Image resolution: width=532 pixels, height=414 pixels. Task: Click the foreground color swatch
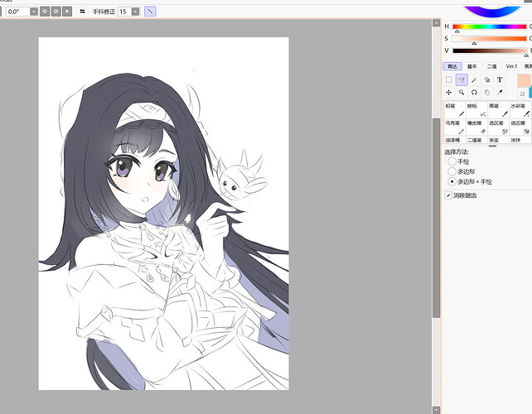coord(523,80)
